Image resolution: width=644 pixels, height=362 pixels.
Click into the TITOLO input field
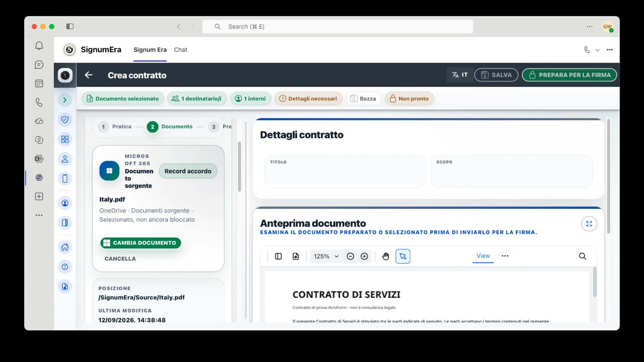pos(346,171)
